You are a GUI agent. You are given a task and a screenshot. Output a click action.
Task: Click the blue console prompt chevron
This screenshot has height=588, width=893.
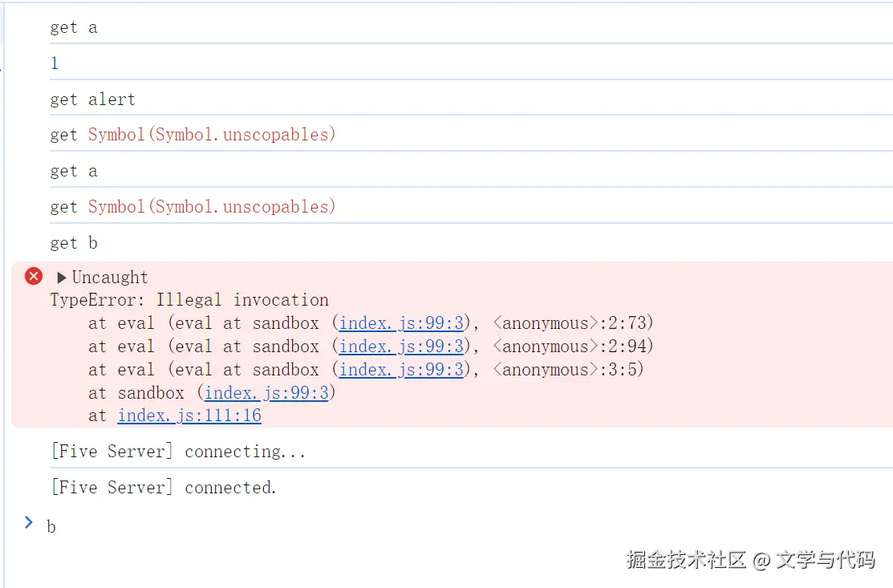tap(29, 523)
